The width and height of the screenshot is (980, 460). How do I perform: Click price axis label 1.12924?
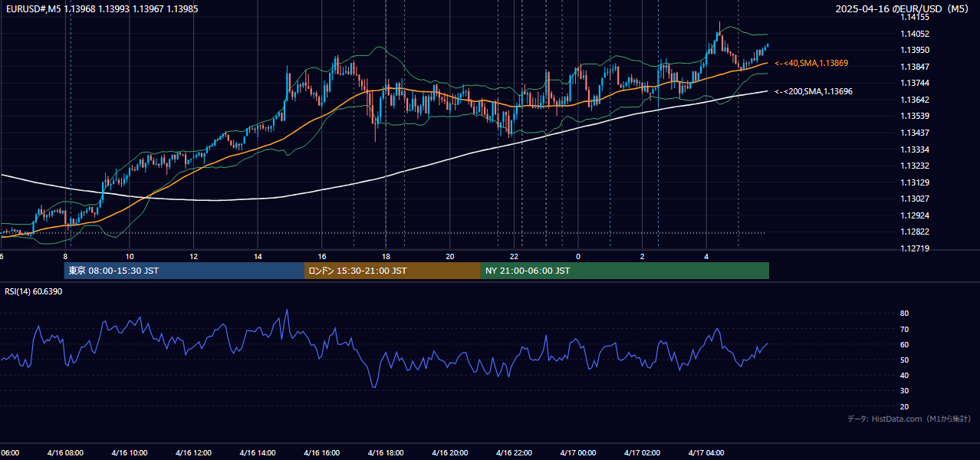tap(916, 215)
